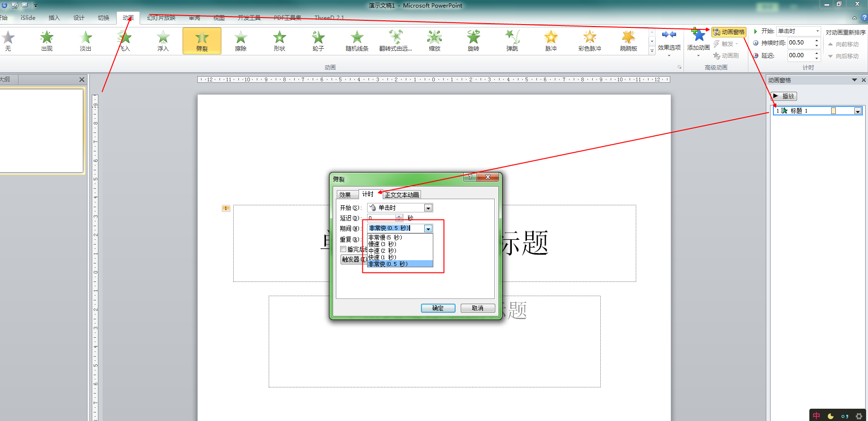Click 取消 to cancel the dialog
Screen dimensions: 868x421
point(478,308)
